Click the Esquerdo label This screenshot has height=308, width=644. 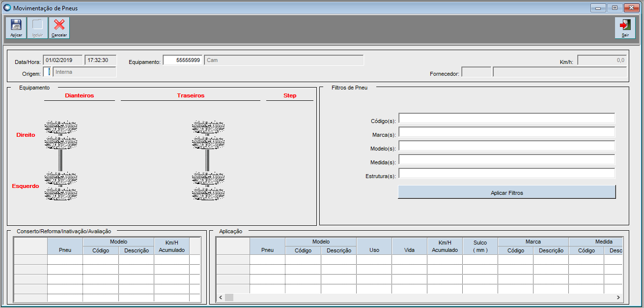click(x=26, y=186)
